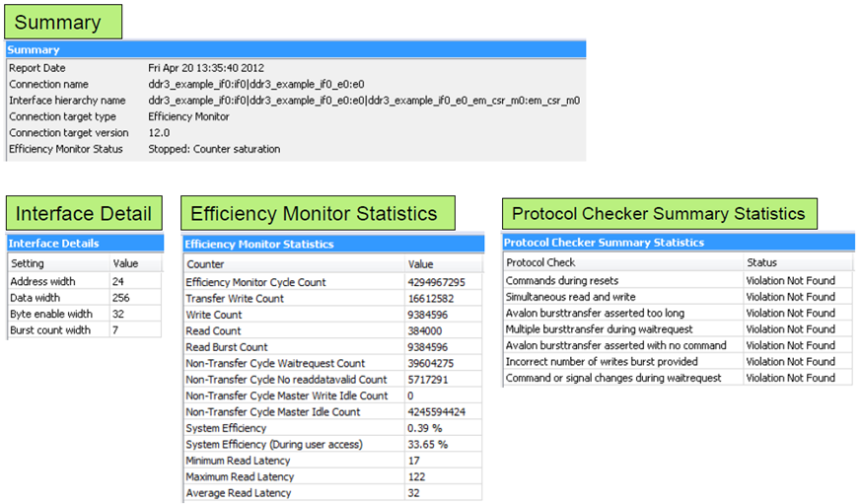
Task: Select No readdatavalid Count value 5717291
Action: tap(428, 380)
